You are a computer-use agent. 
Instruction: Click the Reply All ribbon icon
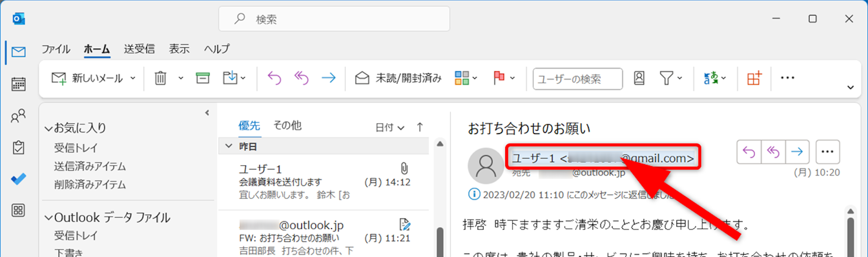click(301, 78)
